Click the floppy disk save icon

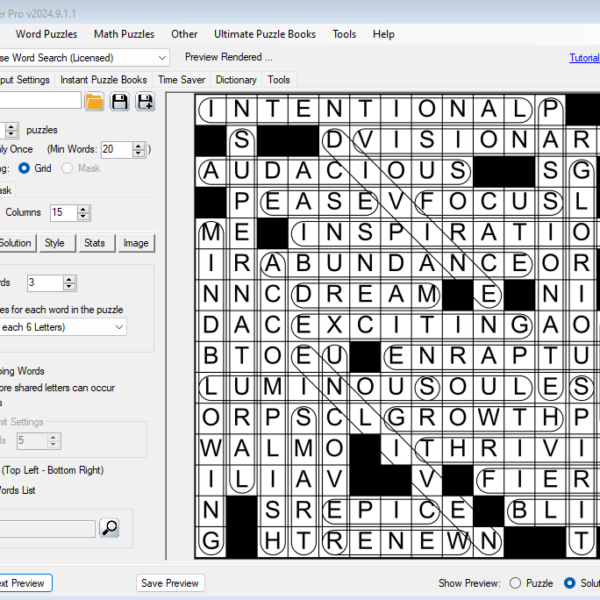coord(120,101)
